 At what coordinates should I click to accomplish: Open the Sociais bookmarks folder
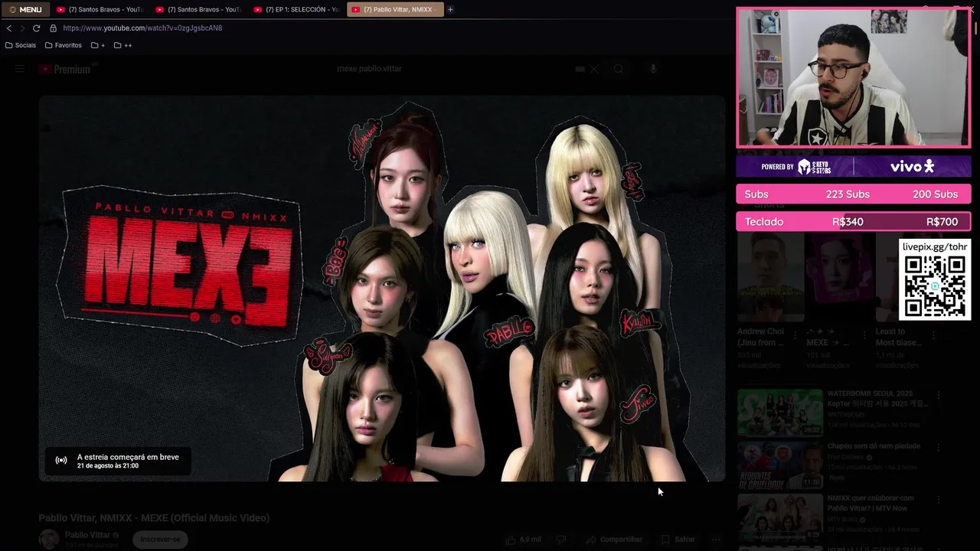[21, 45]
